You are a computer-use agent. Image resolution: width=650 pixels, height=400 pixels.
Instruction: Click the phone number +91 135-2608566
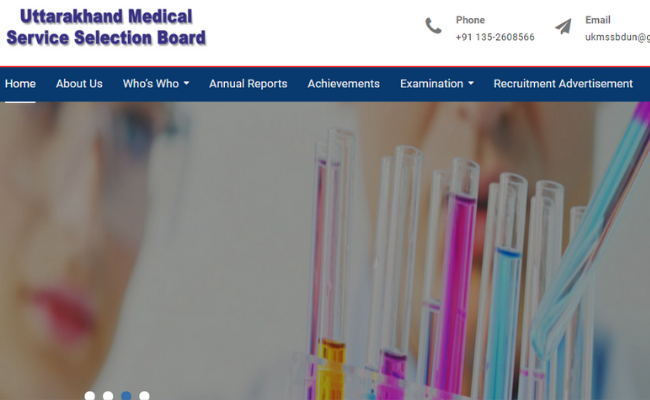pyautogui.click(x=495, y=37)
